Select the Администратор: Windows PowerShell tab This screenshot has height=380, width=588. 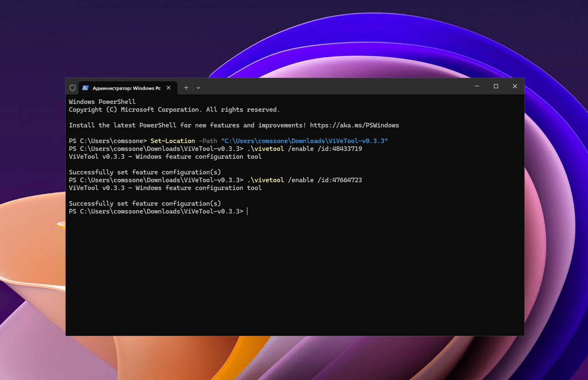pos(127,88)
